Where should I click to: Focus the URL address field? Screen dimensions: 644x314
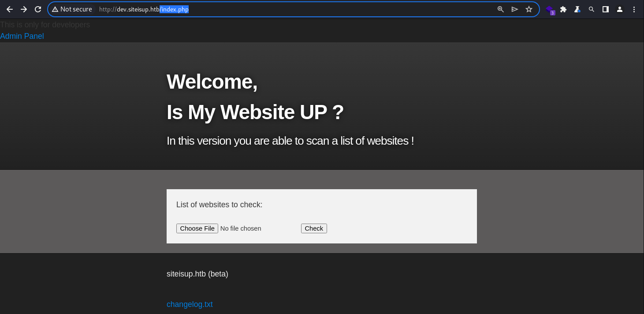pos(293,9)
